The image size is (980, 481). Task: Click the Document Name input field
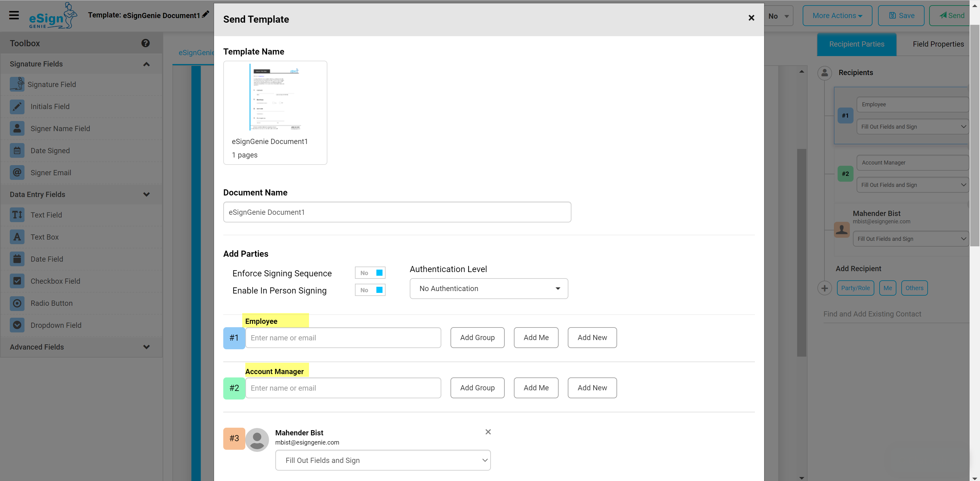click(x=397, y=212)
